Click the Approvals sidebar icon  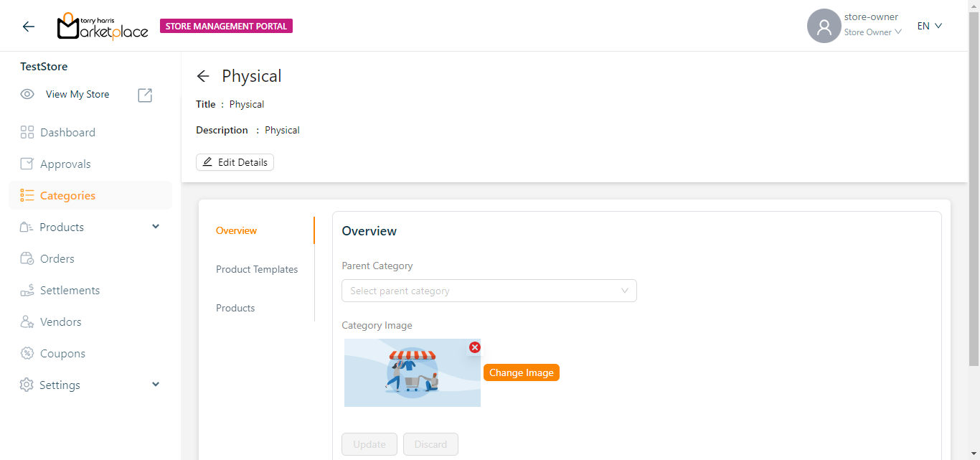pyautogui.click(x=27, y=164)
